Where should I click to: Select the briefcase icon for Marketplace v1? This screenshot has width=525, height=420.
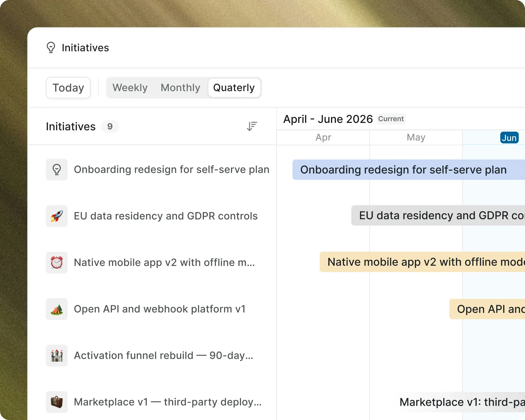point(57,402)
